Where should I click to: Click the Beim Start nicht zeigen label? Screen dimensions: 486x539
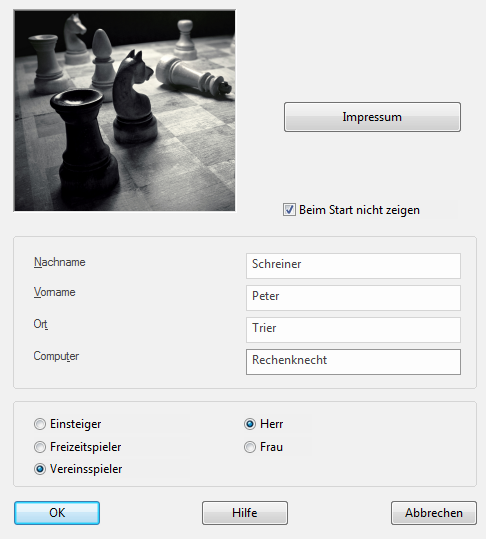tap(359, 210)
